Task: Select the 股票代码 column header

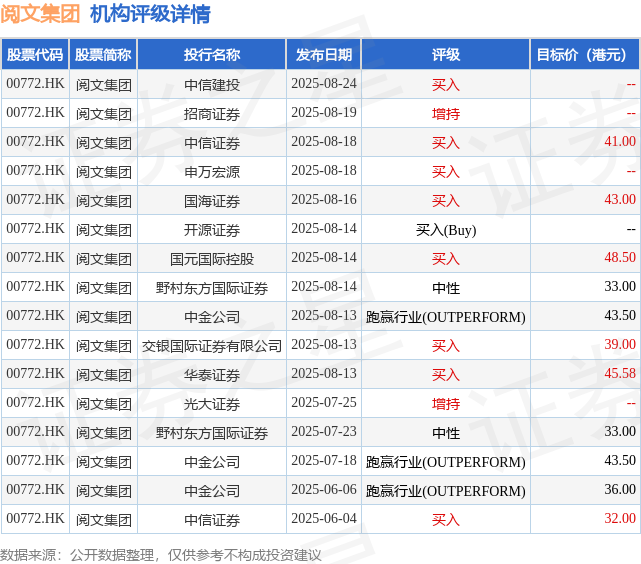Action: tap(35, 54)
